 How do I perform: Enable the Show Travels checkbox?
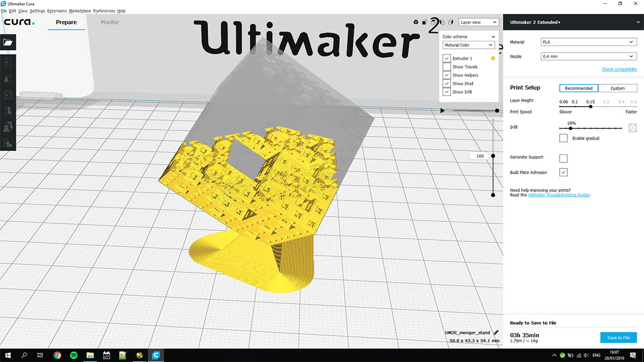(x=447, y=67)
